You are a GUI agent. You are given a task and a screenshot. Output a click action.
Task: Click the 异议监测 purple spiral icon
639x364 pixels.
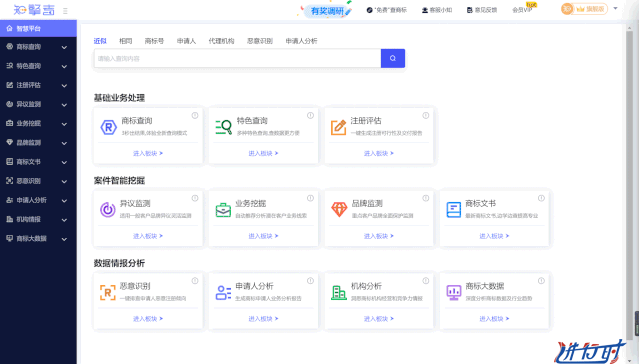[x=108, y=210]
